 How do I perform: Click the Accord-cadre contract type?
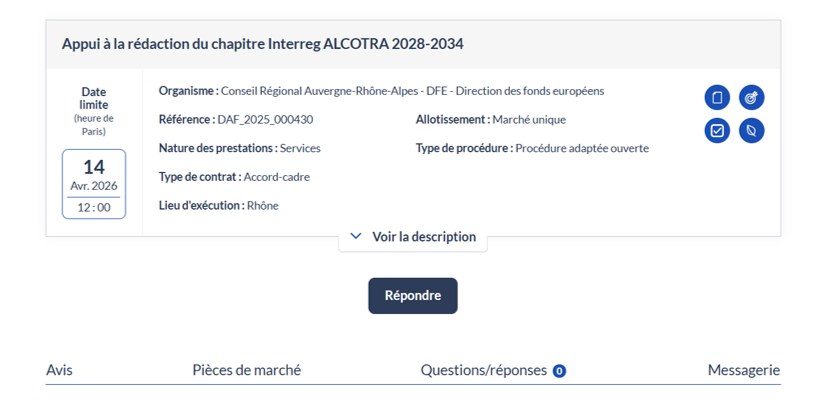(x=277, y=177)
